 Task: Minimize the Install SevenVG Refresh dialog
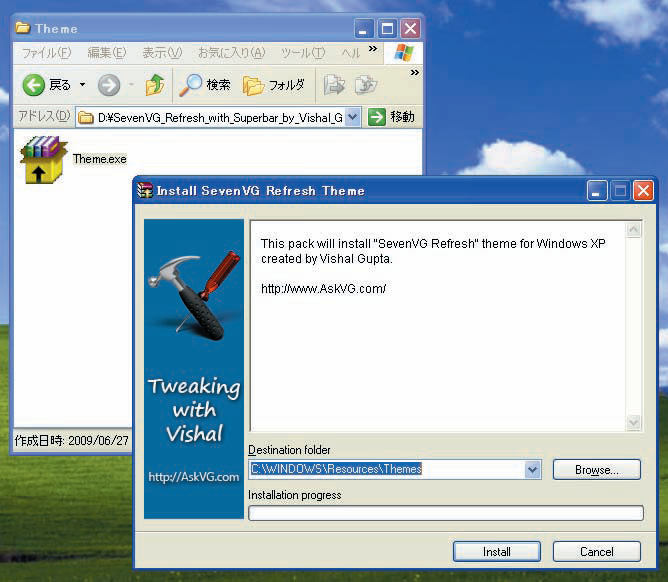597,190
